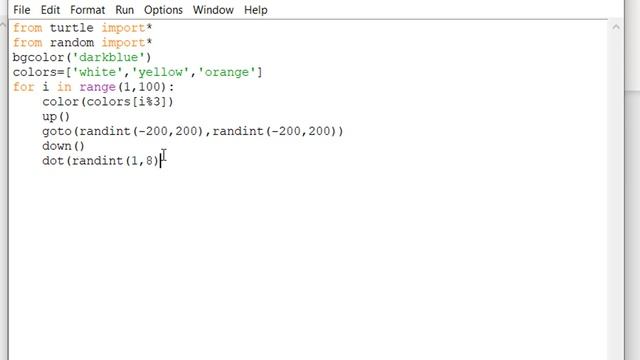This screenshot has height=360, width=640.
Task: Open the Options menu
Action: tap(163, 10)
